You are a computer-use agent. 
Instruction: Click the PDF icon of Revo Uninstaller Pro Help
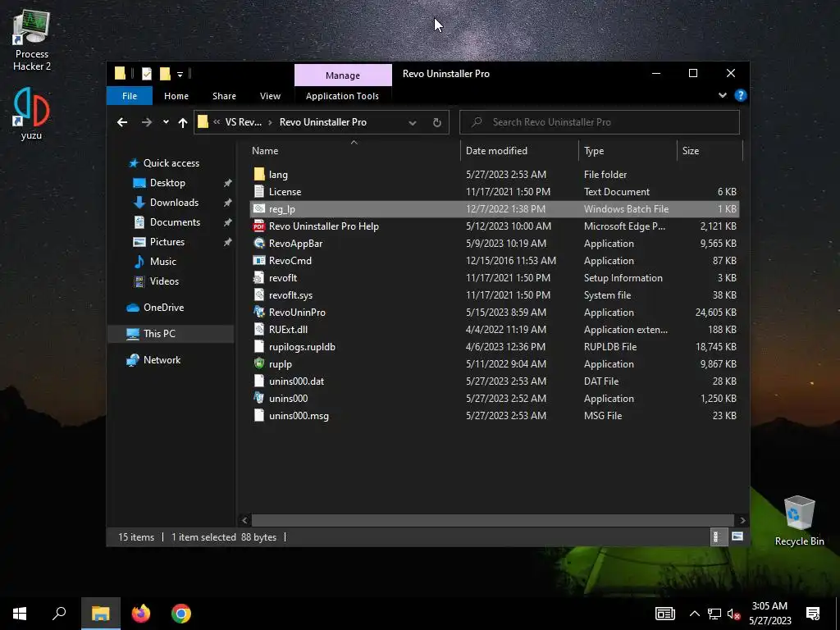tap(259, 226)
